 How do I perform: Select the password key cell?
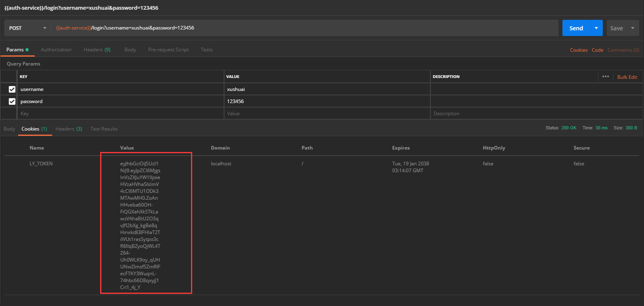(120, 101)
